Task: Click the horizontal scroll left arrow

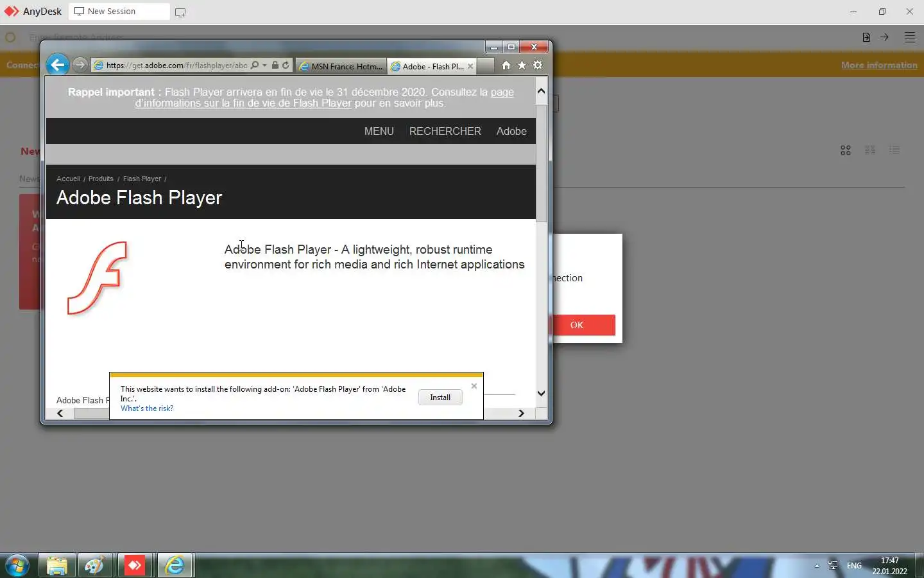Action: 60,414
